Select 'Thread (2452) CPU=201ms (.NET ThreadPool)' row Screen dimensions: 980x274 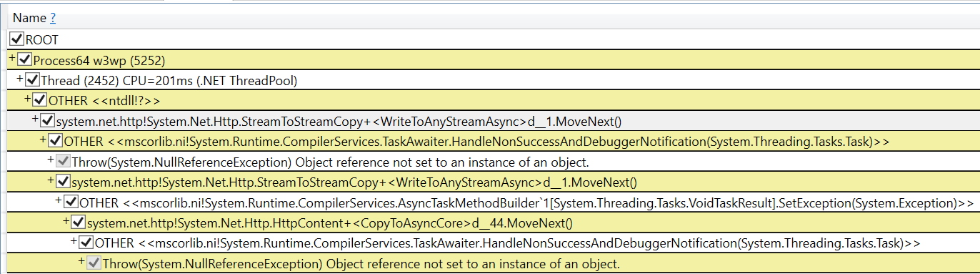(x=169, y=81)
